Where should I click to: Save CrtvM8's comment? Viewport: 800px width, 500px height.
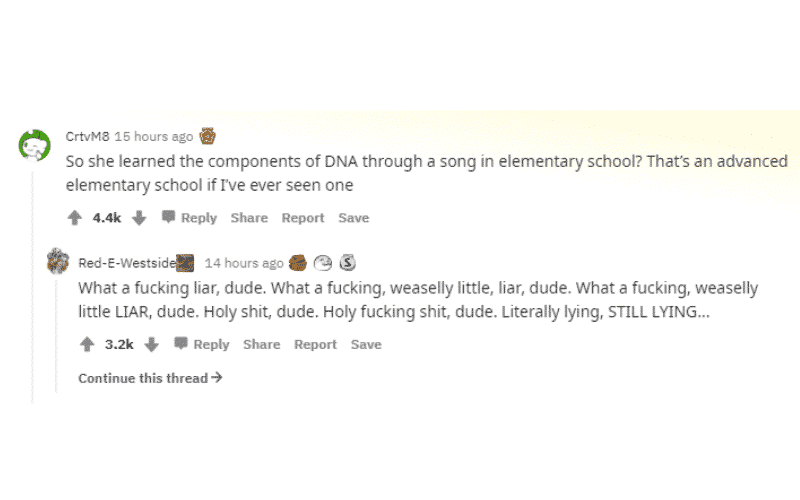tap(354, 218)
